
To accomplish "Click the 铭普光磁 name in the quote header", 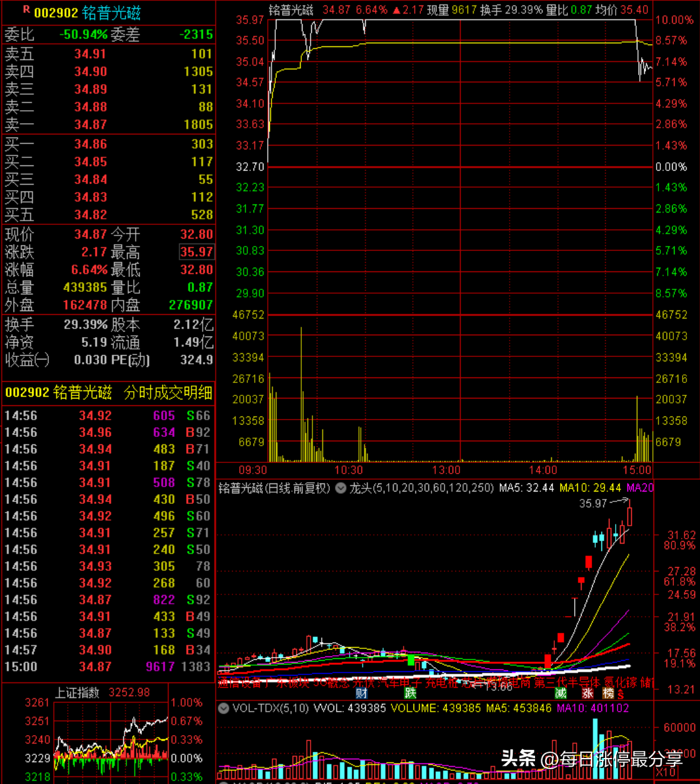I will click(x=112, y=13).
